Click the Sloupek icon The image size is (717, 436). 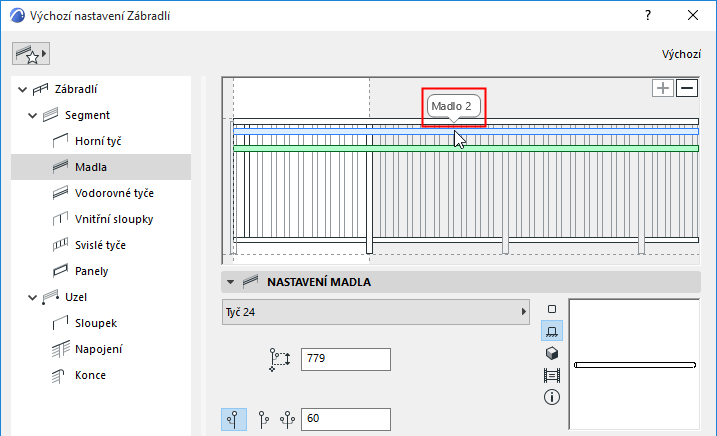(x=60, y=323)
